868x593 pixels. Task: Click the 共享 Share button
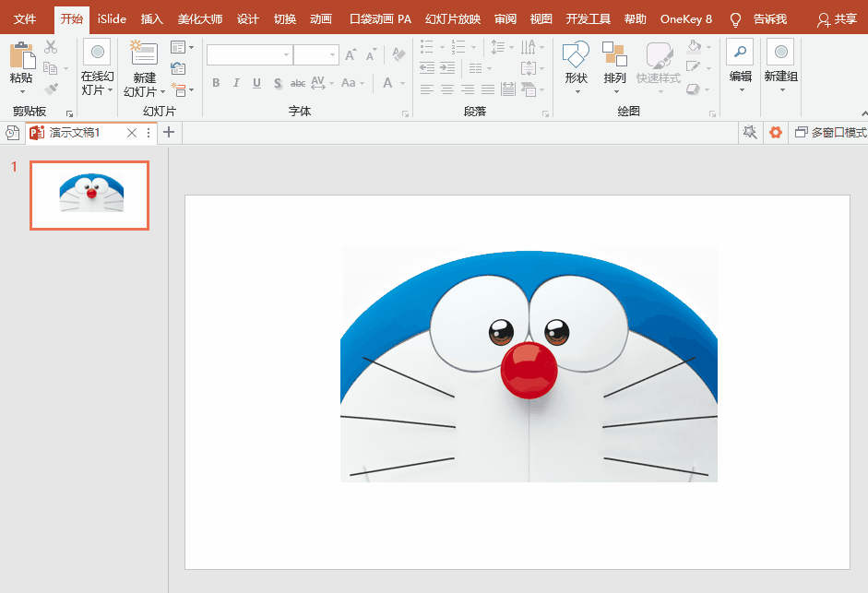tap(837, 20)
